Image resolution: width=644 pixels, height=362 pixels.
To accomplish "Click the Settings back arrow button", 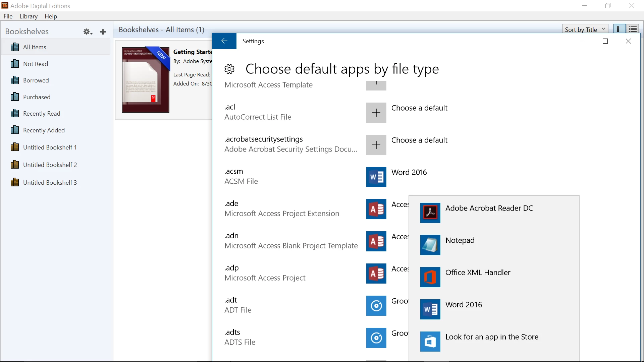I will click(224, 41).
